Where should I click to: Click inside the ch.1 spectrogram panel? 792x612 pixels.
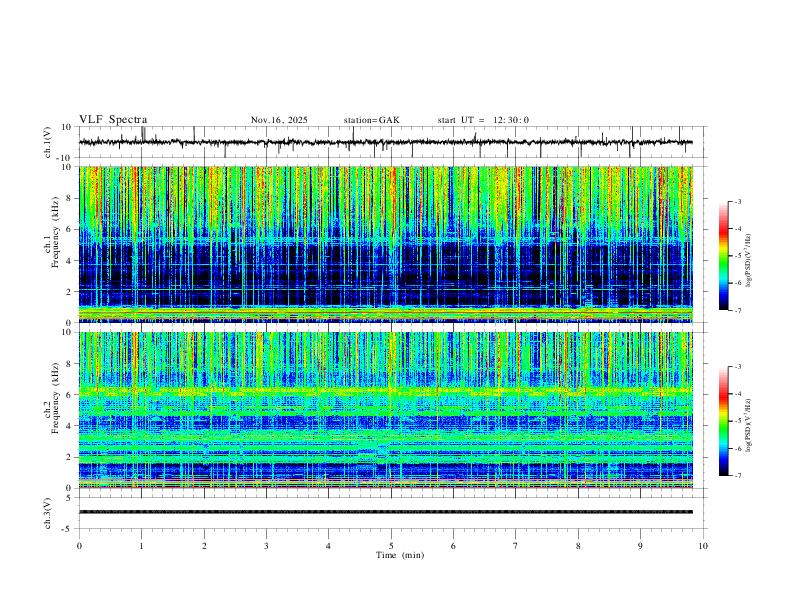385,244
